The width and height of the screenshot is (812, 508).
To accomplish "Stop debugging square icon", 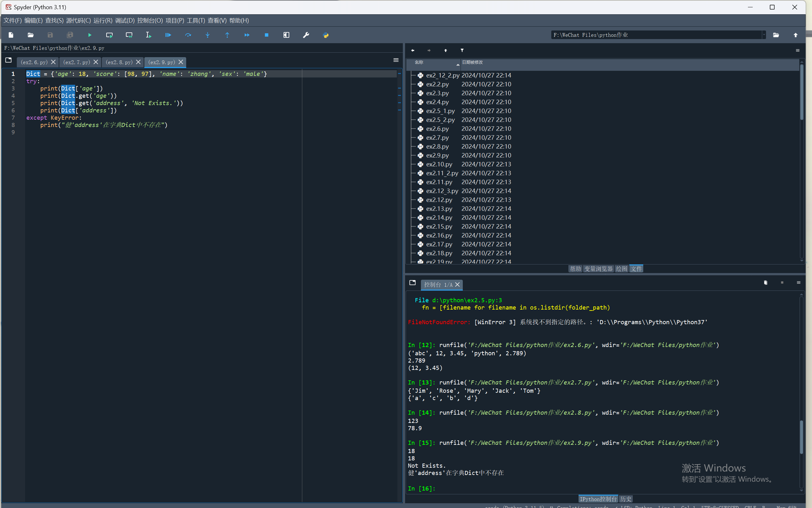I will [266, 35].
